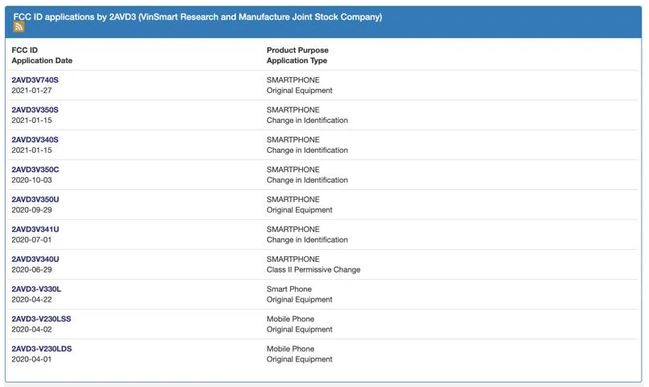The image size is (649, 387).
Task: Click 'SMARTPHONE' in 2AVD3V350C row
Action: (x=293, y=169)
